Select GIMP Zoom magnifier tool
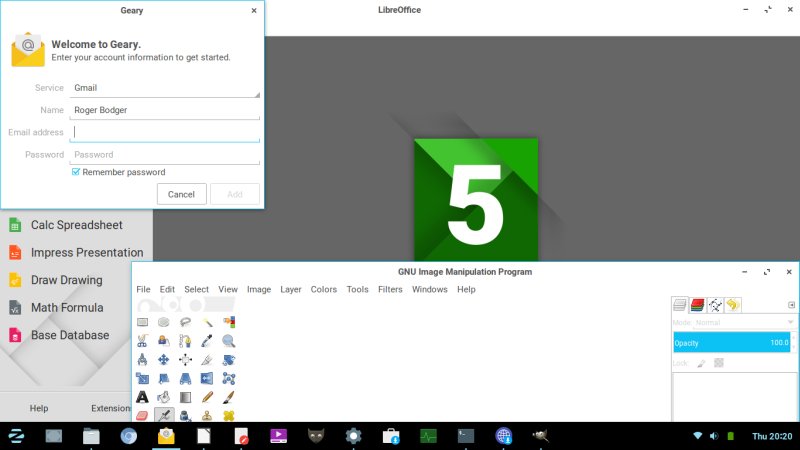Screen dimensions: 800x450 (x=229, y=341)
